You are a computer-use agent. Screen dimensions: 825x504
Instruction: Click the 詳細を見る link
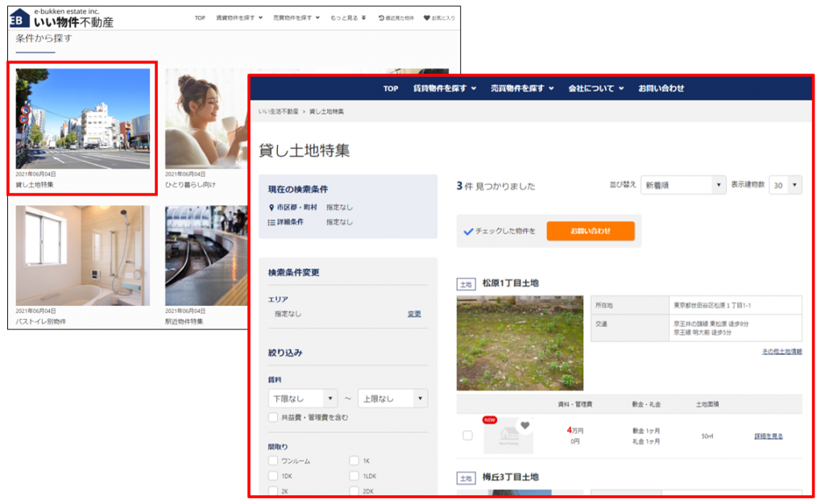(768, 436)
